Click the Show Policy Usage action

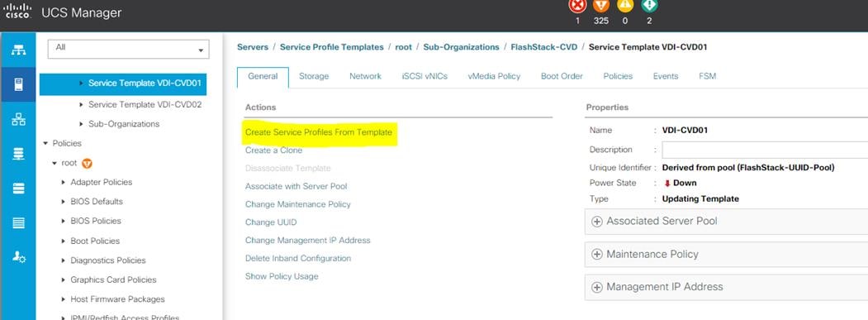282,276
